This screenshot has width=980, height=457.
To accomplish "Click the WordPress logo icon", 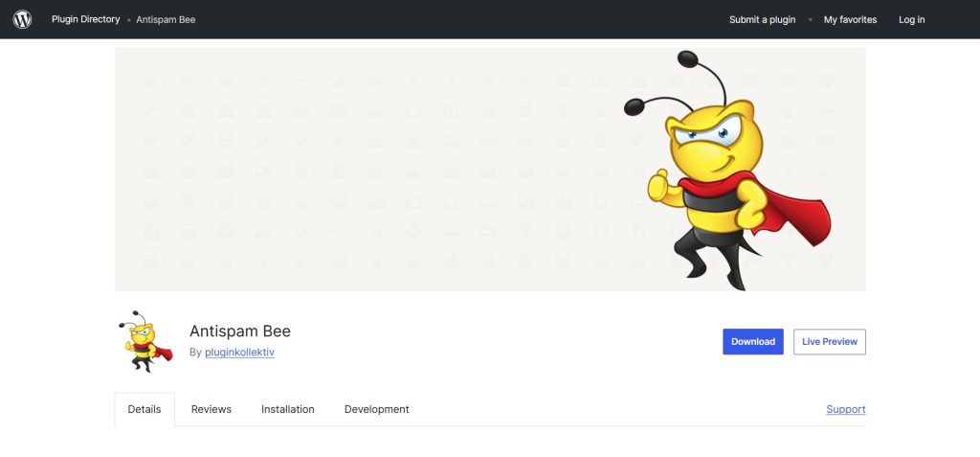I will pos(22,19).
